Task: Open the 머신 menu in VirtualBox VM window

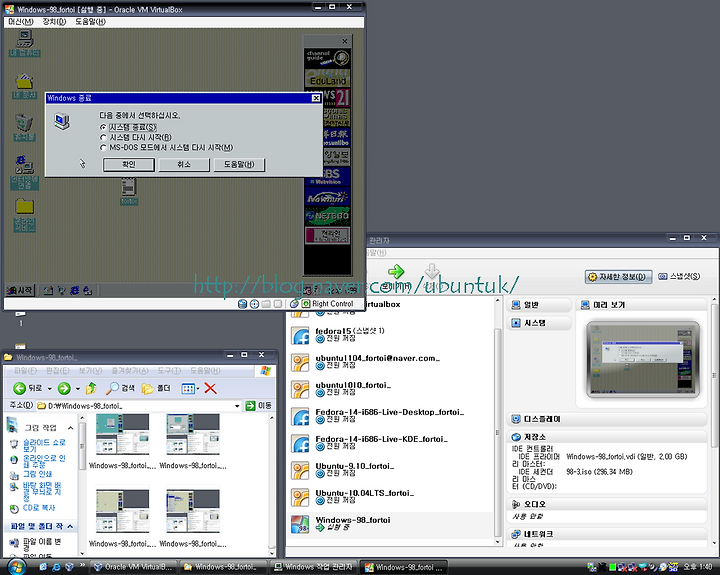Action: (21, 22)
